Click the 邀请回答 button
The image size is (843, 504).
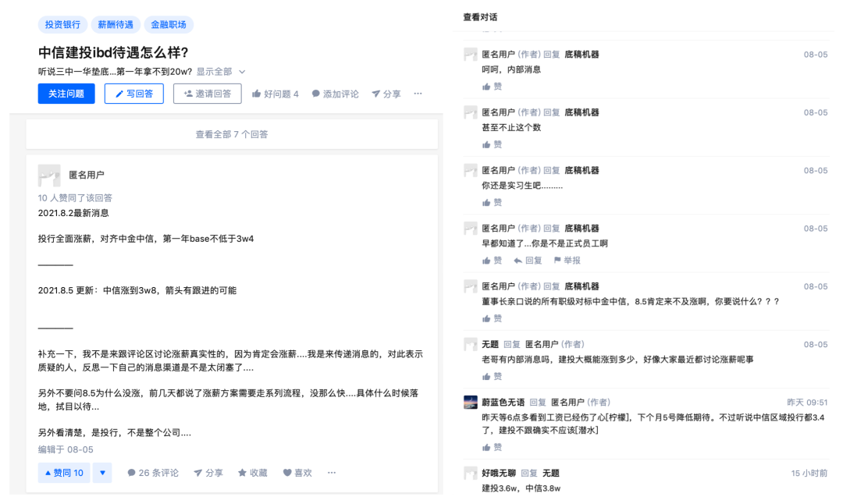tap(207, 94)
